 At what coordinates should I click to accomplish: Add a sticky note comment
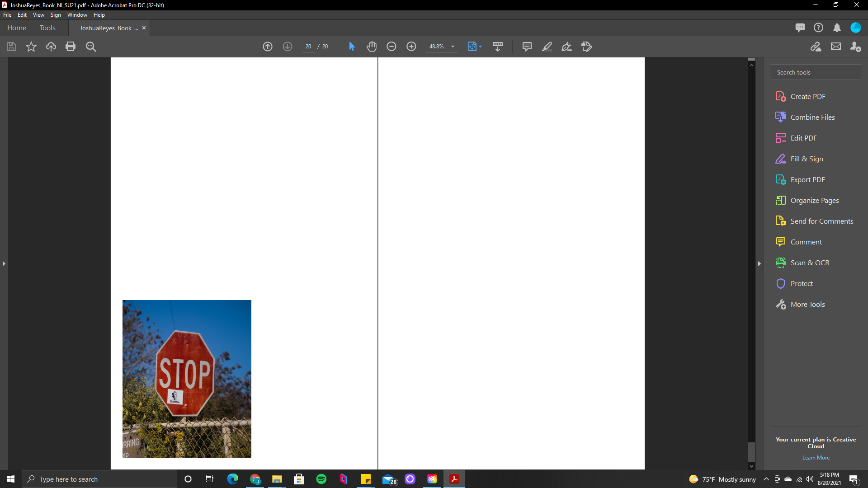pos(527,47)
